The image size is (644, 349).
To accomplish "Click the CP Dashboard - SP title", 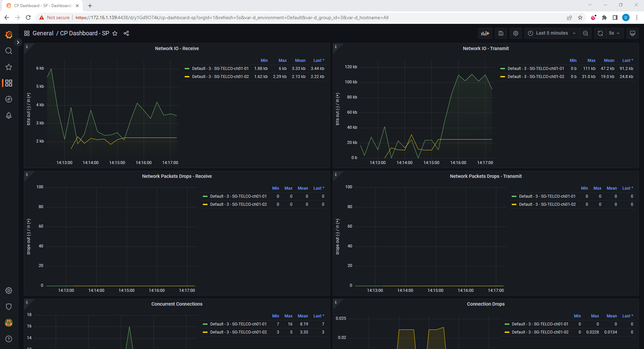I will (85, 33).
